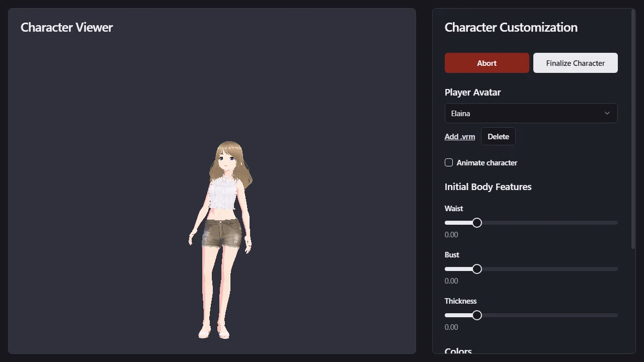Viewport: 644px width, 362px height.
Task: Click the character's shorts in the viewer
Action: point(222,233)
